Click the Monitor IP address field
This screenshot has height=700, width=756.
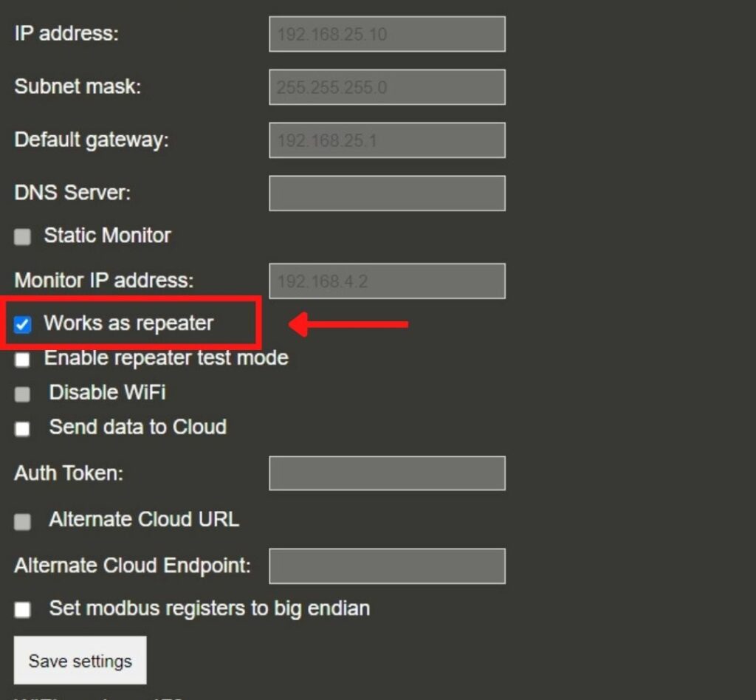click(x=387, y=281)
